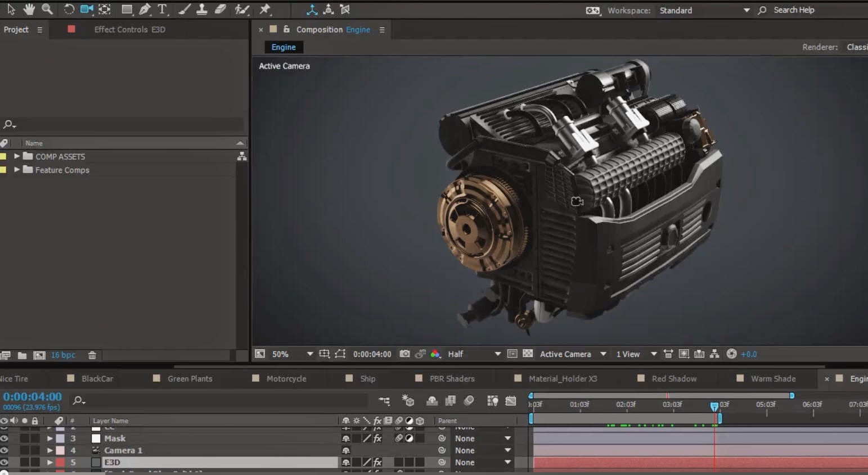Screen dimensions: 868x475
Task: Select the Hand tool
Action: [x=29, y=10]
